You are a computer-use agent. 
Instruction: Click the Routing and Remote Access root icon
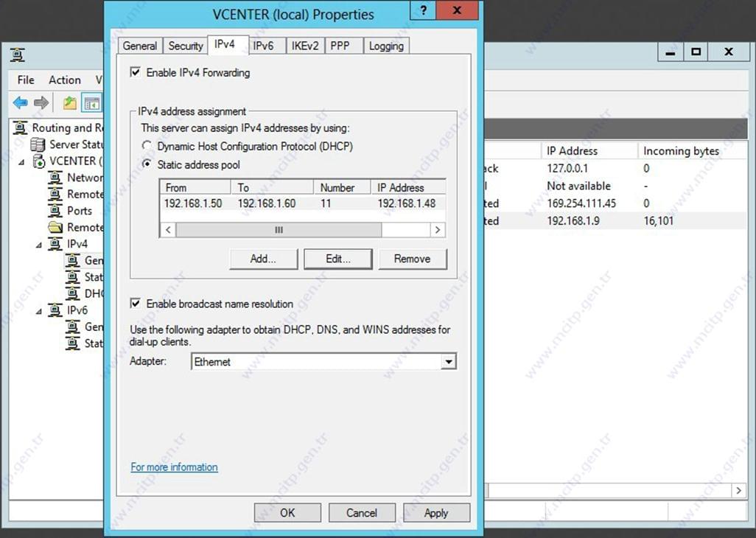click(x=20, y=127)
